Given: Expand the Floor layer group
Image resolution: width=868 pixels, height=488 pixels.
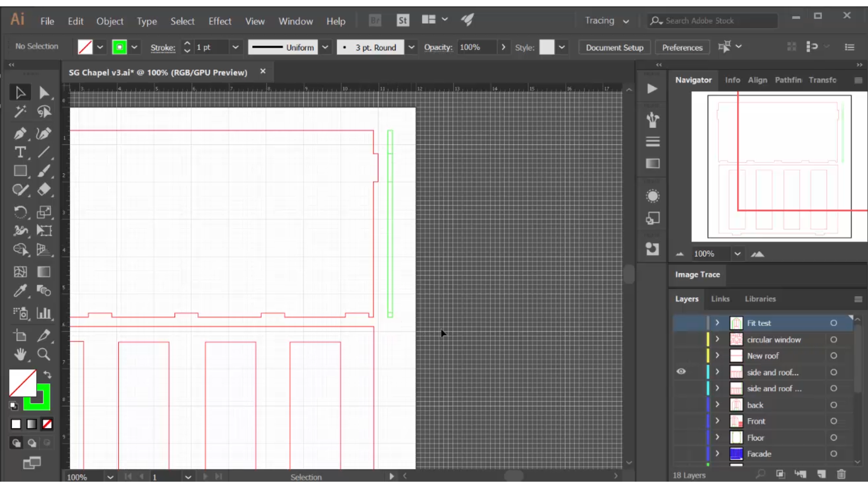Looking at the screenshot, I should click(x=717, y=437).
